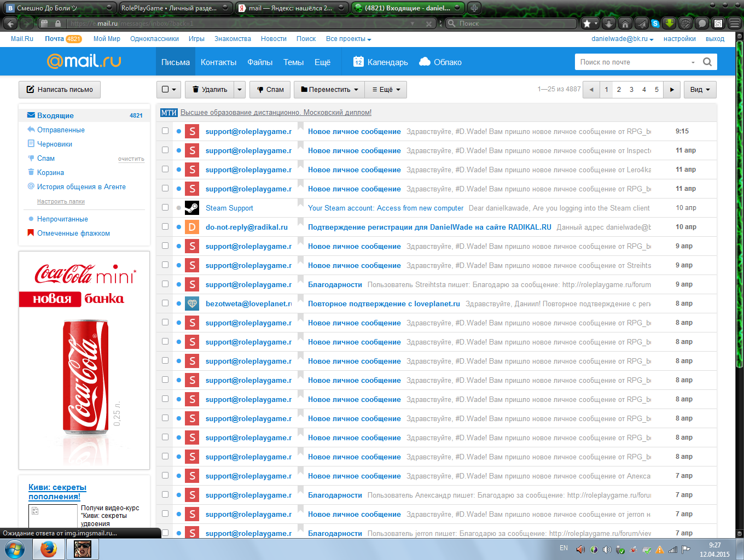The width and height of the screenshot is (744, 560).
Task: Go to page 3 of messages
Action: [x=631, y=90]
